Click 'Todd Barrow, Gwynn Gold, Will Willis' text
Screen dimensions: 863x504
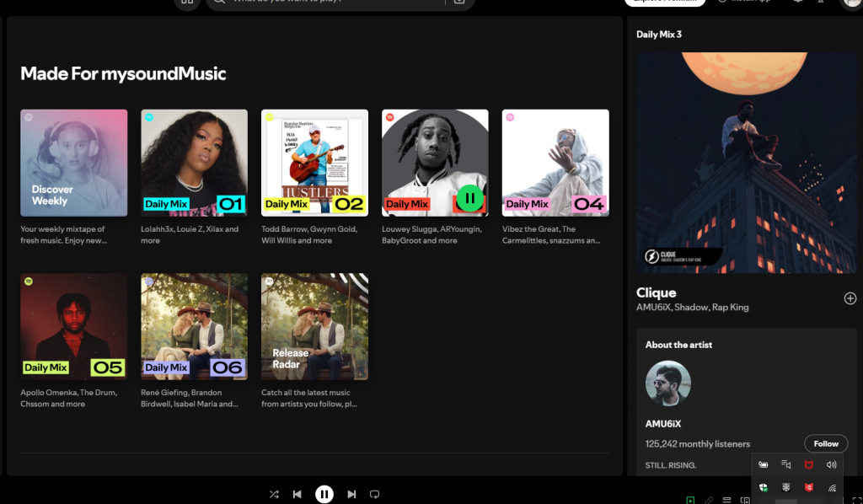309,235
